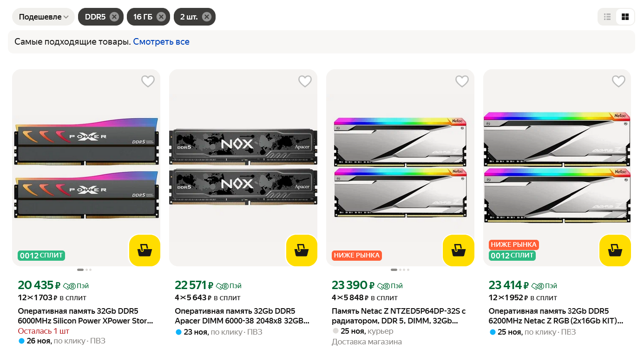Add Netac Z RGB 6200MHz kit to cart
This screenshot has width=644, height=356.
click(x=615, y=251)
